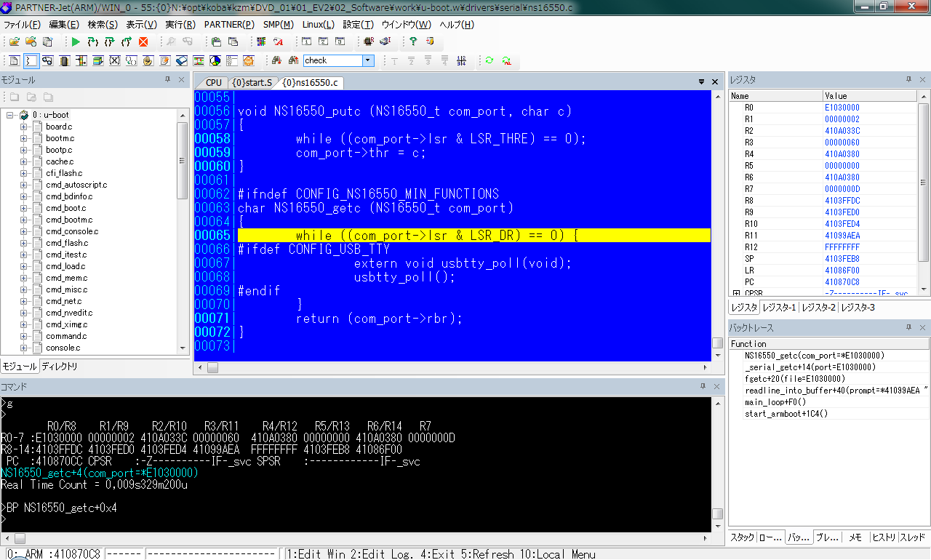The height and width of the screenshot is (560, 931).
Task: Click the exit door toolbar icon
Action: click(430, 42)
